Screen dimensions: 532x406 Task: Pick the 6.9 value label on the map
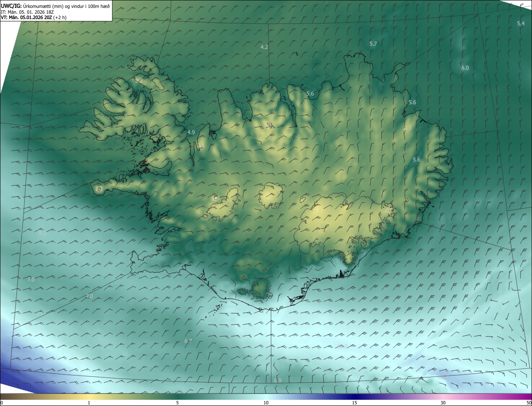278,380
